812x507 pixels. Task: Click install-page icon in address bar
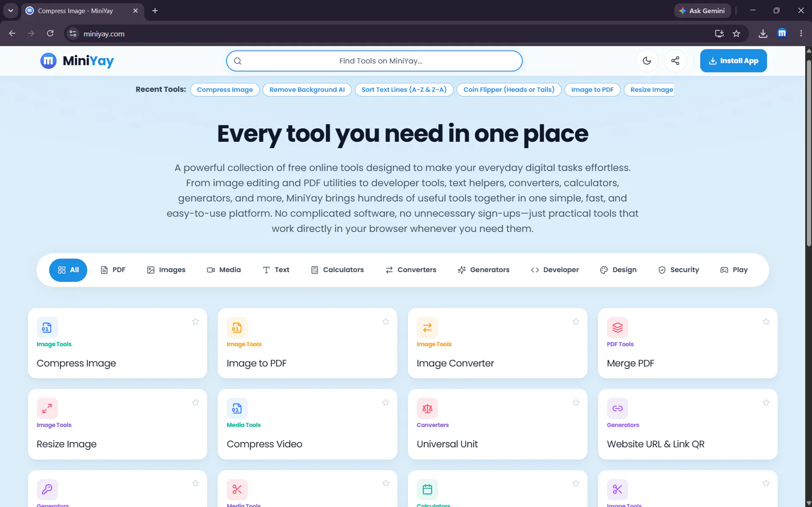click(719, 33)
